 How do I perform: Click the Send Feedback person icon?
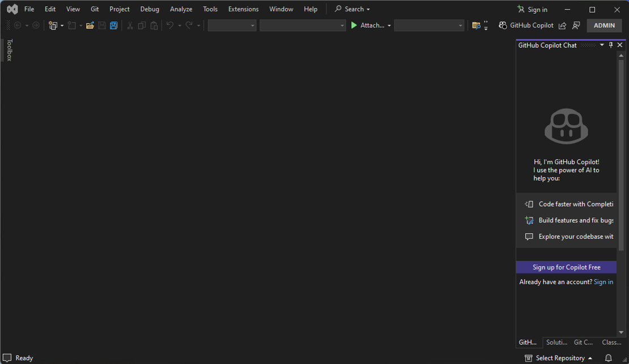(576, 25)
